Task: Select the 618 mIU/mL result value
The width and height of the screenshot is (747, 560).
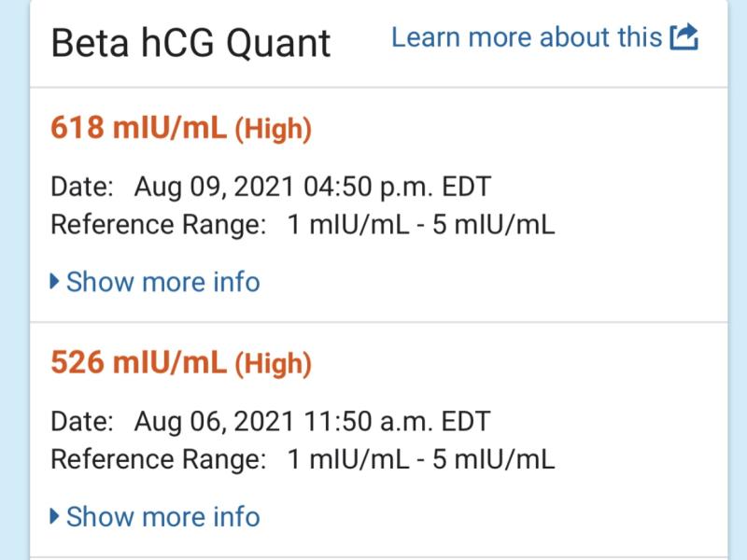Action: [x=138, y=128]
